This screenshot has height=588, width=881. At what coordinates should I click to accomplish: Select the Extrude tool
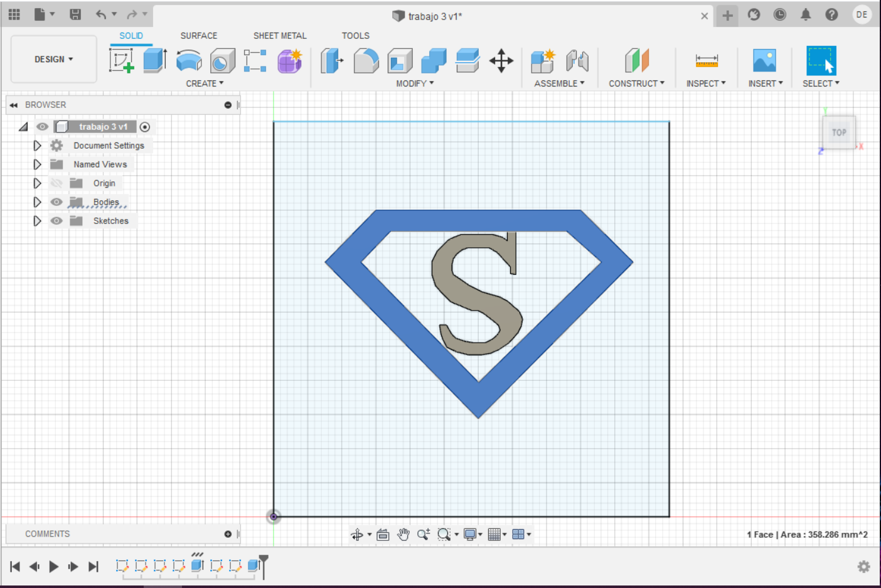[155, 61]
